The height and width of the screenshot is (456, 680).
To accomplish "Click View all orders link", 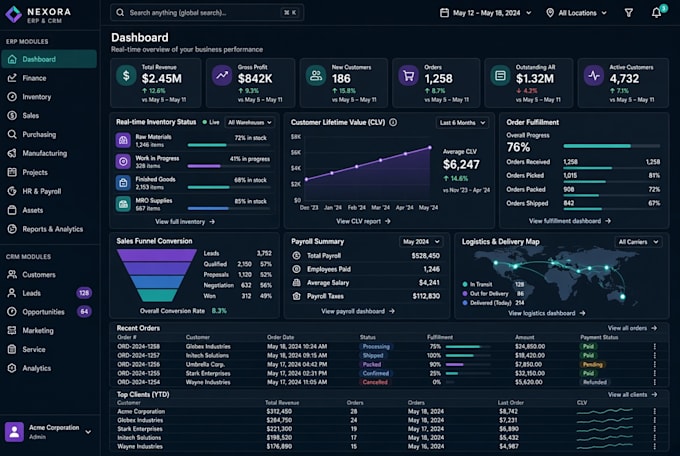I will click(x=632, y=328).
